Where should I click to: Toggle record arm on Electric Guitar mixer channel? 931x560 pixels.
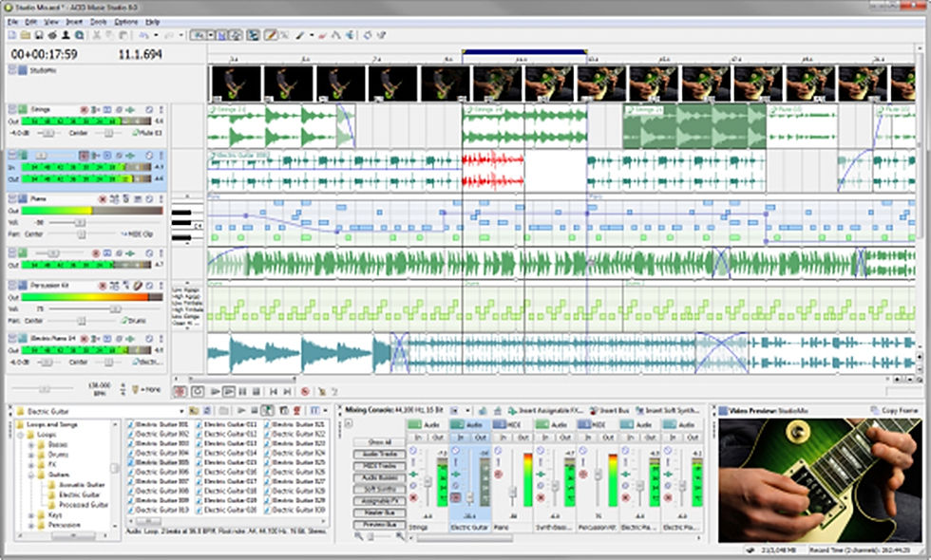coord(456,497)
